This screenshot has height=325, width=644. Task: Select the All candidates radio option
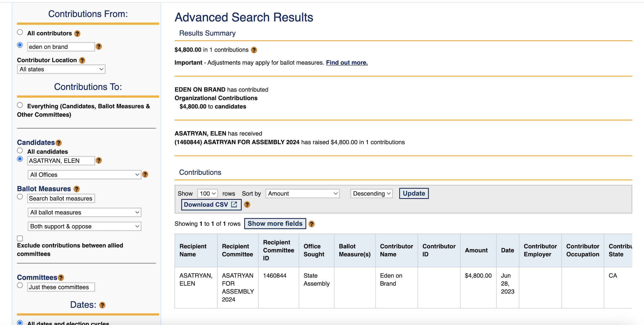coord(20,151)
